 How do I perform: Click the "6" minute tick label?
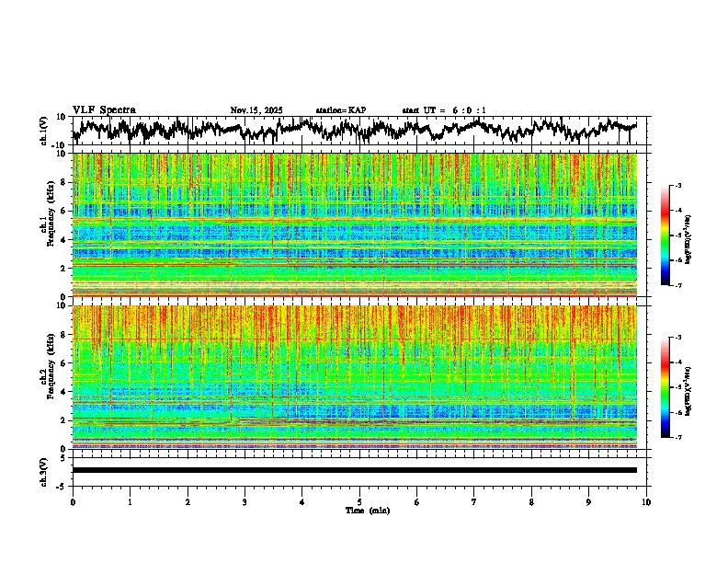tap(417, 502)
